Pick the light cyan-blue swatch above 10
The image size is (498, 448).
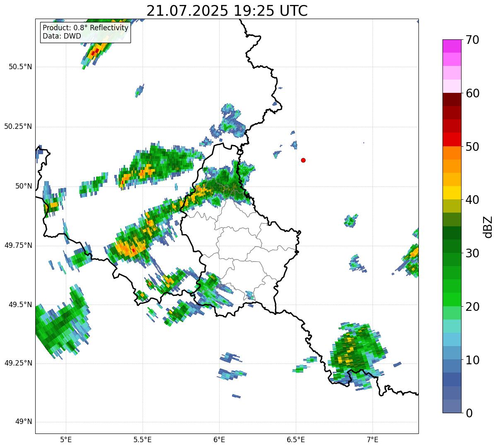point(452,339)
